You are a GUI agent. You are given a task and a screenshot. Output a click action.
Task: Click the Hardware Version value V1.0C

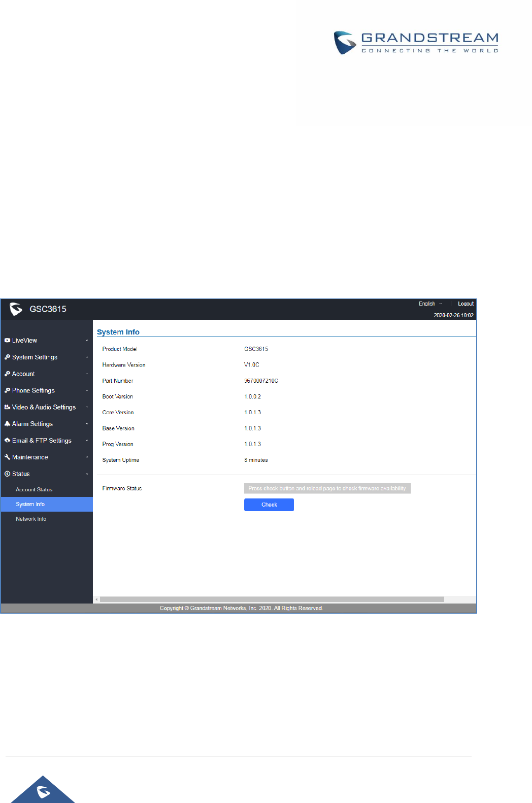click(252, 365)
